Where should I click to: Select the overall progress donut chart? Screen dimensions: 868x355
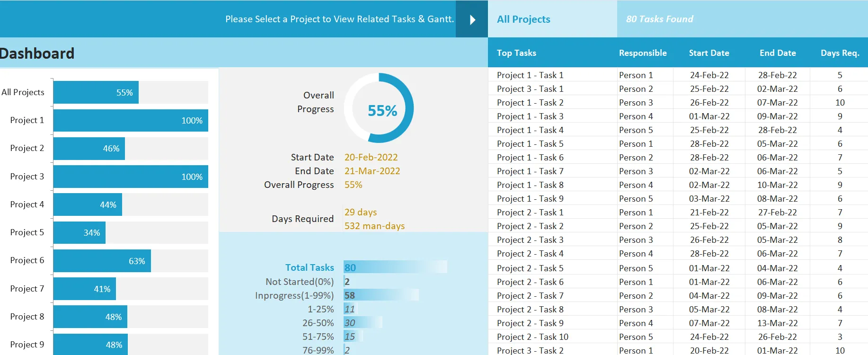click(x=379, y=108)
